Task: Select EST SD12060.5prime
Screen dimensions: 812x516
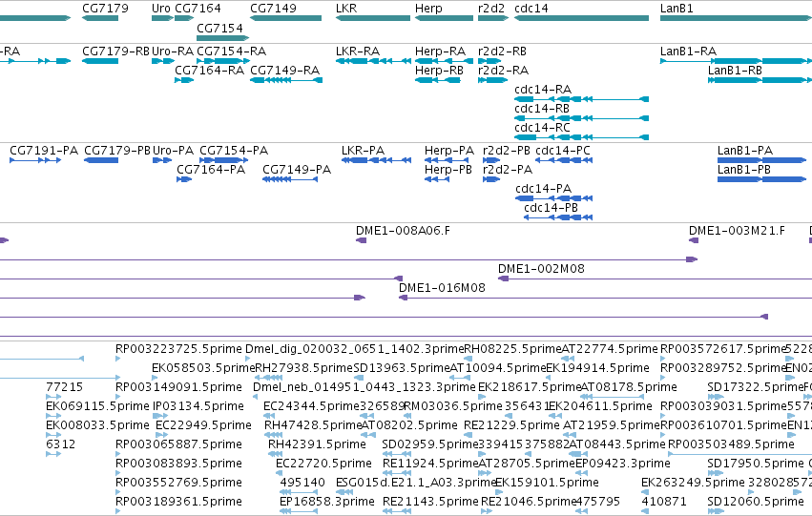Action: click(756, 502)
